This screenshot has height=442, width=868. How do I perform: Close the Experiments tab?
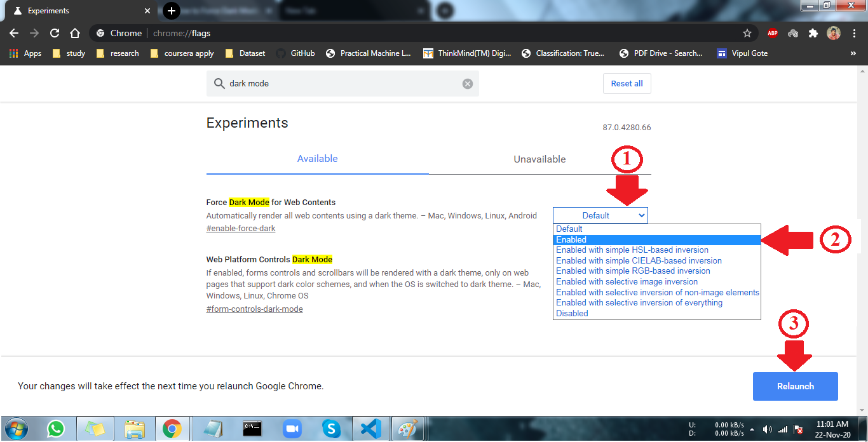147,11
